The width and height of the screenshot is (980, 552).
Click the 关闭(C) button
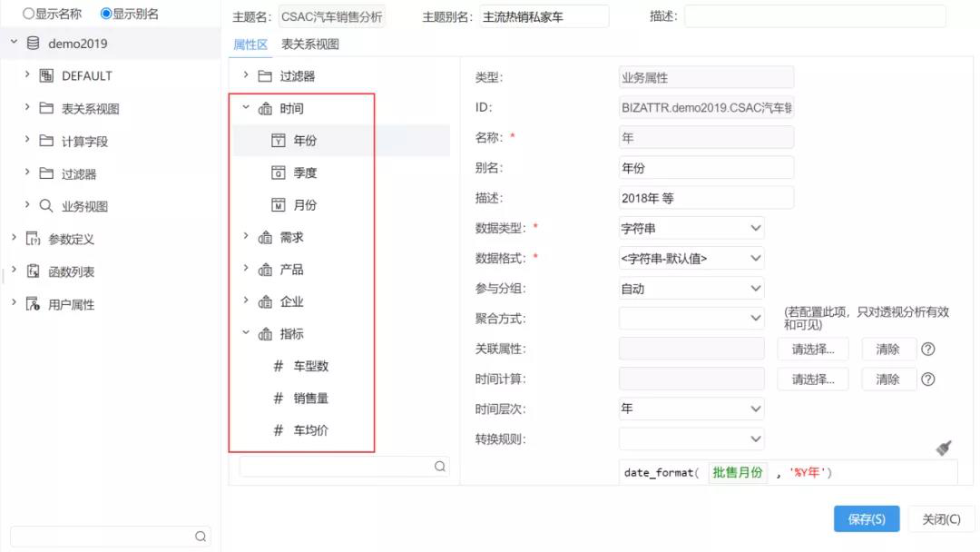(x=941, y=519)
